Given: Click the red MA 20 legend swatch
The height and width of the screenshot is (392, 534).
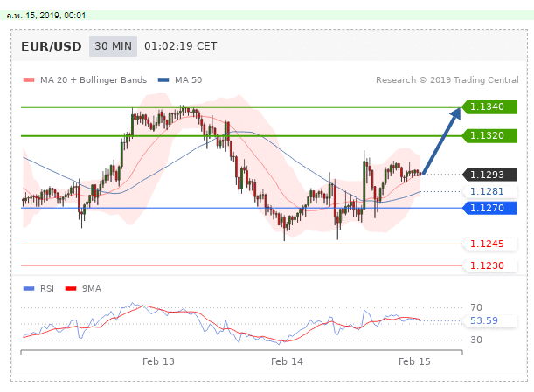Looking at the screenshot, I should [x=29, y=80].
